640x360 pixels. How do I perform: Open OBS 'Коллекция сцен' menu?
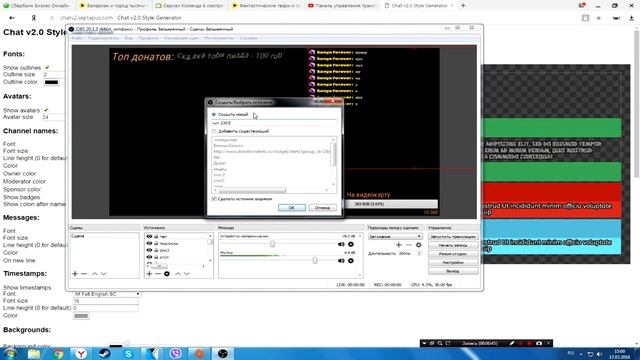[181, 38]
